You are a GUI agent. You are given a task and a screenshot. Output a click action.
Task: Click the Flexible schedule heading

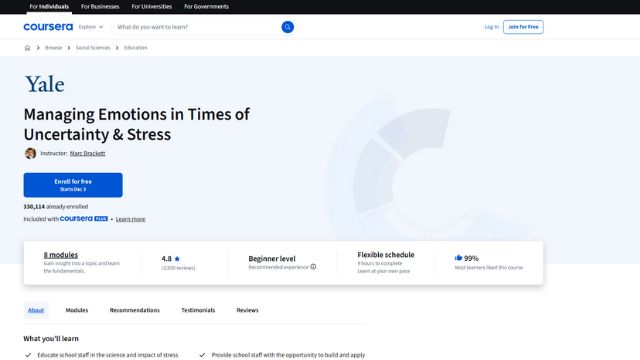tap(386, 255)
